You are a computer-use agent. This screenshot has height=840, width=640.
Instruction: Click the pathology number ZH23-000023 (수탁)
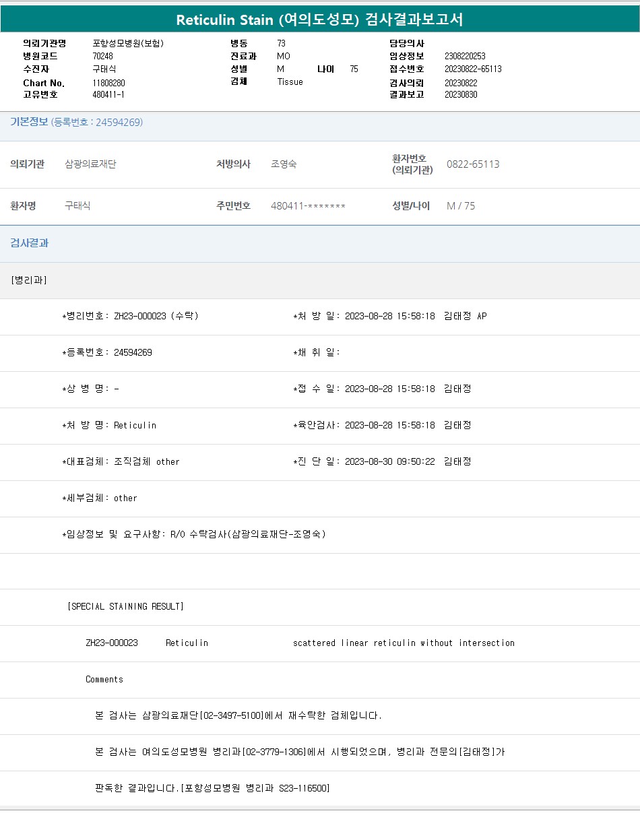pos(156,316)
